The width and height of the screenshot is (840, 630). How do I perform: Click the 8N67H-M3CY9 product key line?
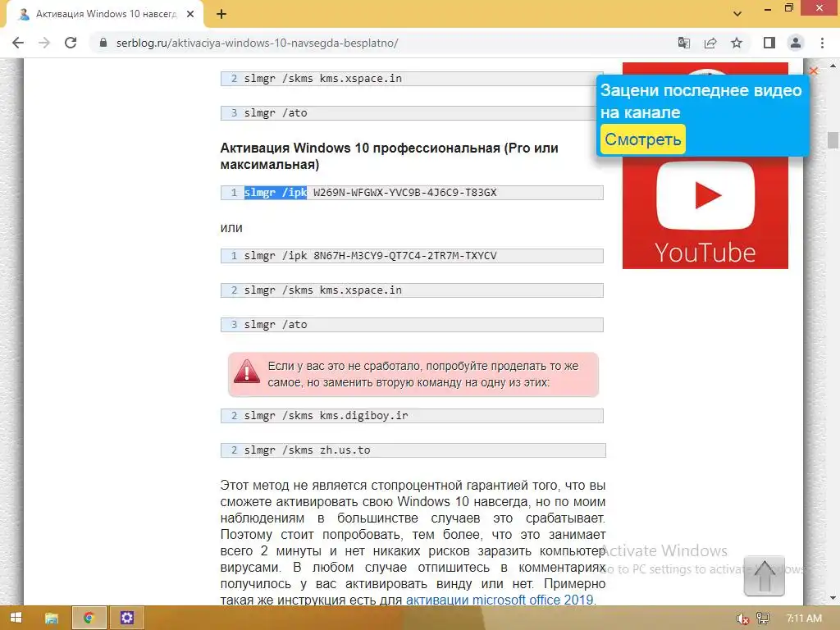point(412,256)
